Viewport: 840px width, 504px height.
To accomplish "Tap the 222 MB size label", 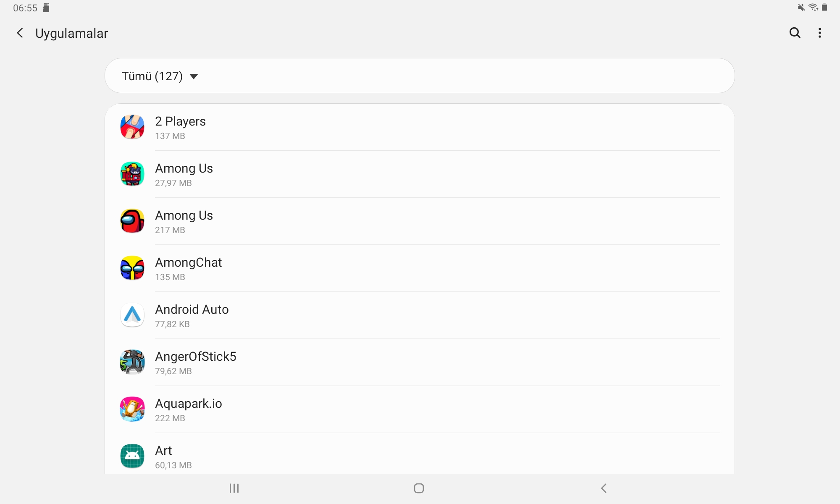I will 170,418.
